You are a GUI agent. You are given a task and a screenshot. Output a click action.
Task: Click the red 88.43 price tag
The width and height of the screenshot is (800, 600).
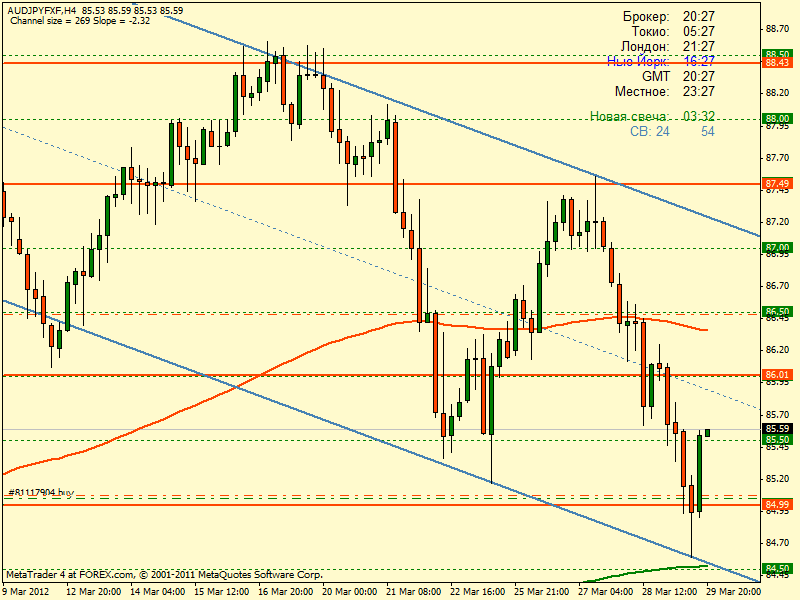pyautogui.click(x=777, y=63)
